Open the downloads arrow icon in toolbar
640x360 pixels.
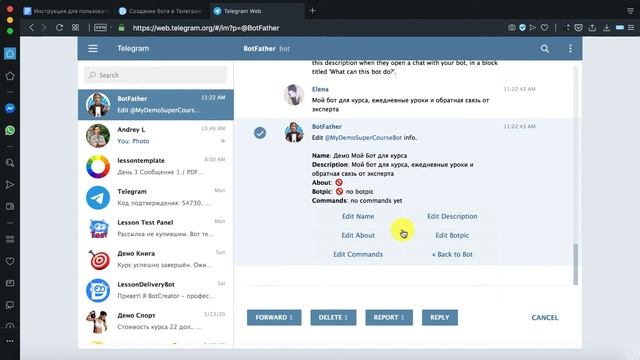607,28
